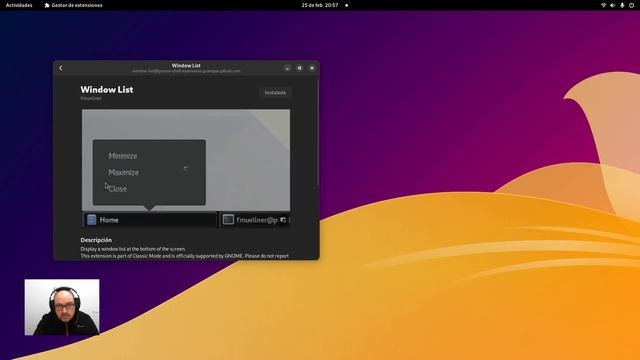
Task: Close the Window List window
Action: tap(312, 68)
